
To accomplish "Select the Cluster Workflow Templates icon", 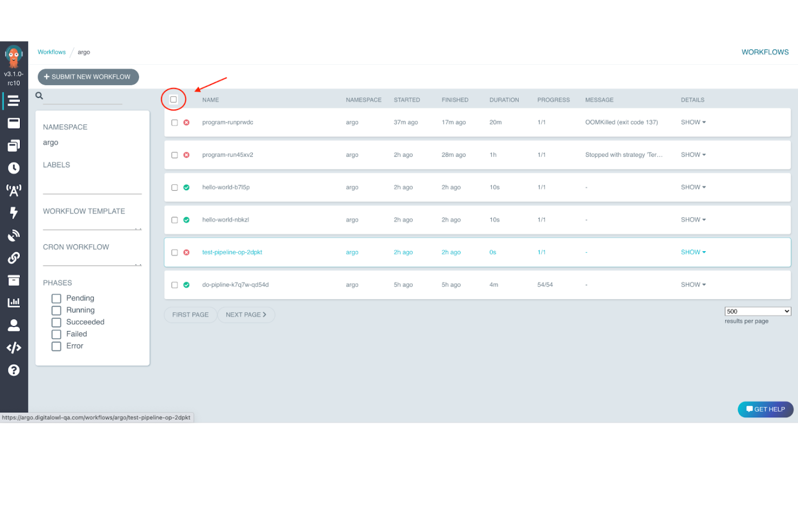I will point(13,146).
